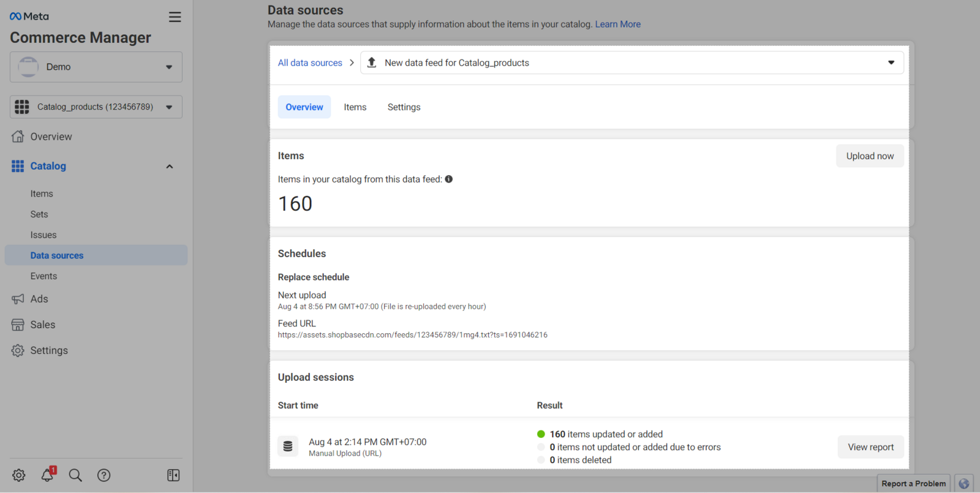
Task: Click the feed URL text
Action: click(x=413, y=335)
